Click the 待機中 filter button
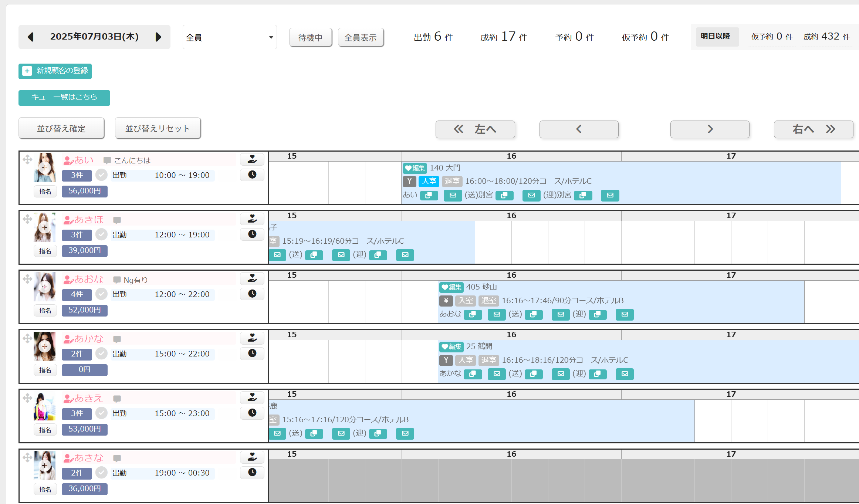The height and width of the screenshot is (504, 859). [x=311, y=37]
